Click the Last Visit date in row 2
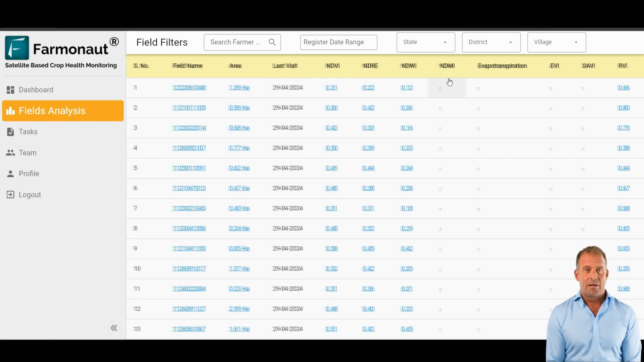This screenshot has height=362, width=644. click(287, 108)
